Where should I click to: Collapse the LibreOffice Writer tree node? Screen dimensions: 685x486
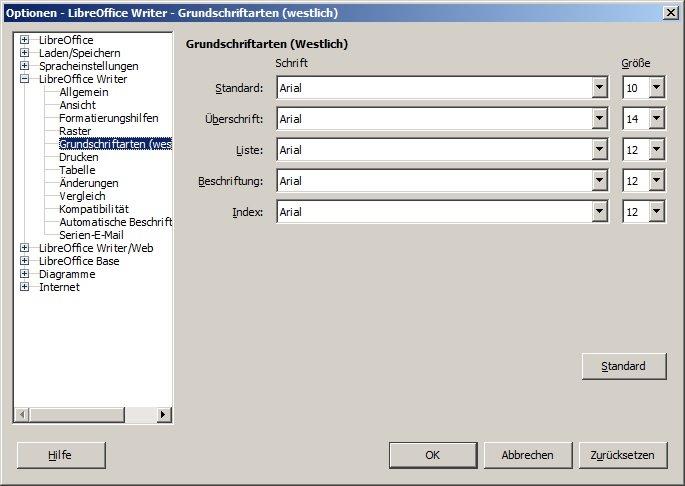24,79
